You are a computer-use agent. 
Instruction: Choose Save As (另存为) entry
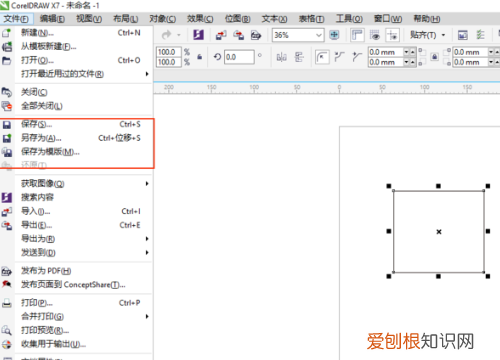coord(76,138)
